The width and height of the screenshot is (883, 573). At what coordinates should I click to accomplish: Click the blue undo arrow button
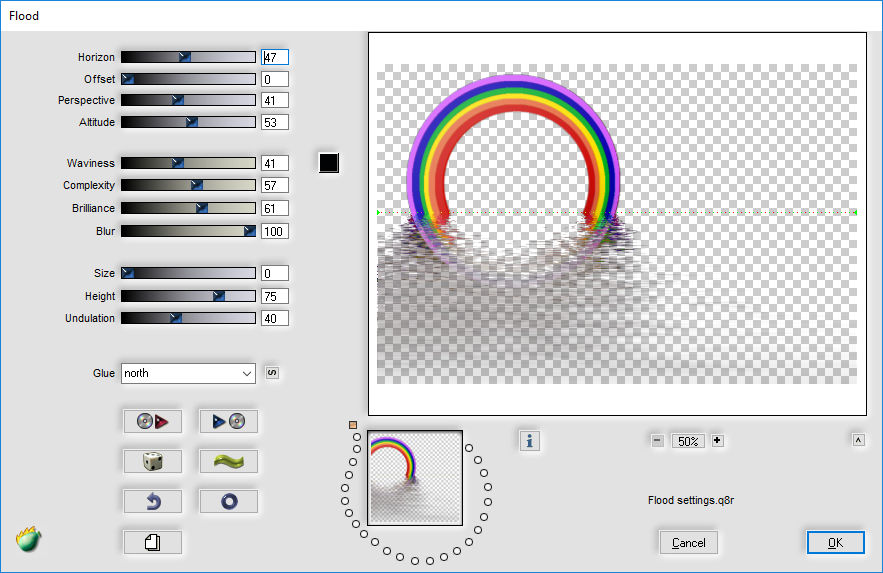coord(153,501)
